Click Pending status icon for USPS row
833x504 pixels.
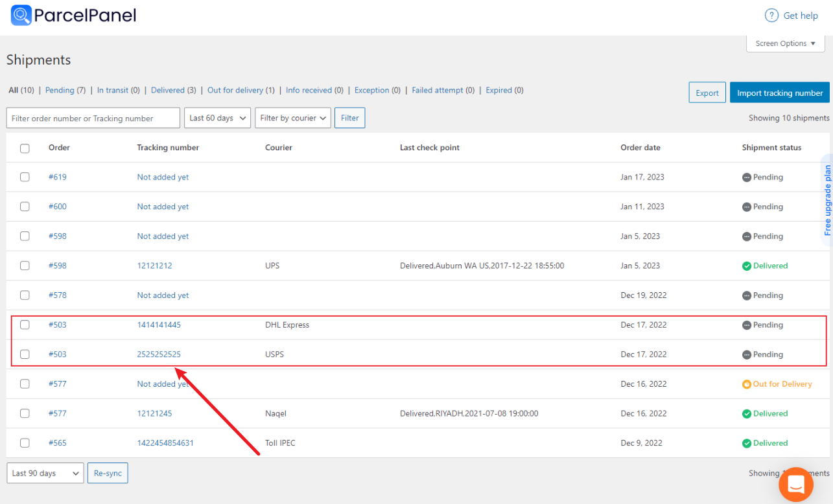747,354
